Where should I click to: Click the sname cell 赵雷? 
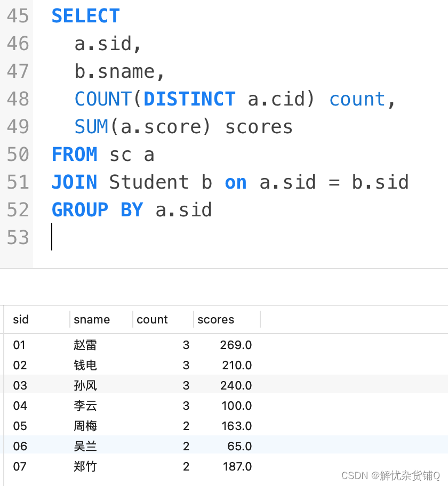coord(85,345)
